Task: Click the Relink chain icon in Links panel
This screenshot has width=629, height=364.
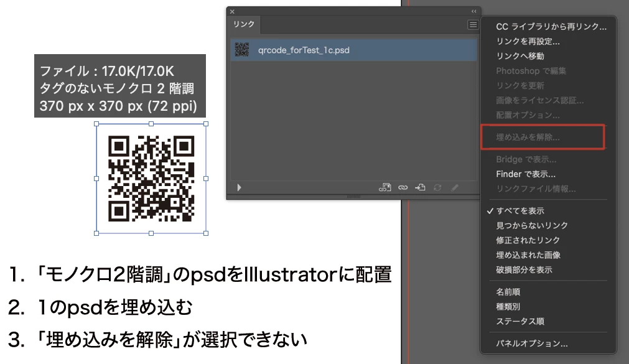Action: point(403,187)
